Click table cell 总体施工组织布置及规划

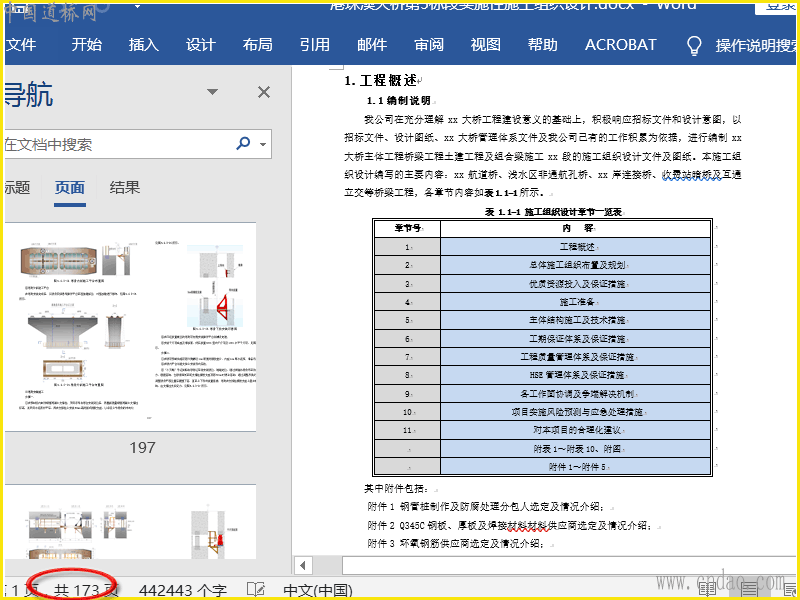(576, 265)
